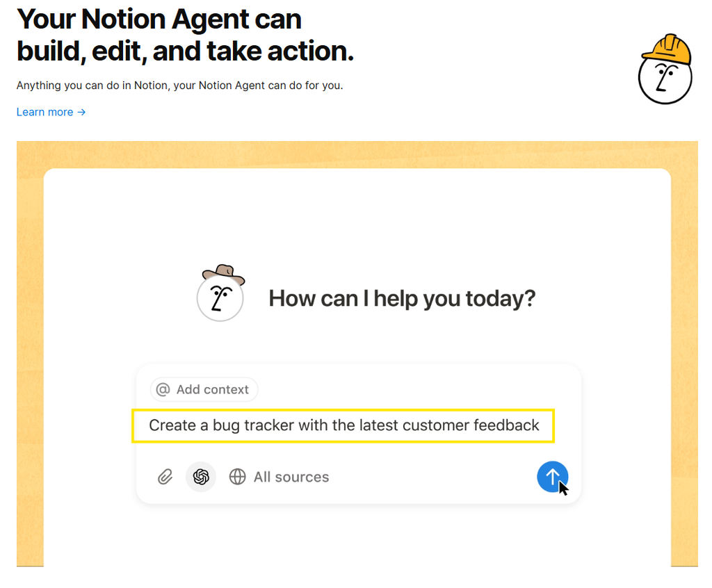This screenshot has height=588, width=712.
Task: Click the 'Anything you can do in Notion' subtitle
Action: click(180, 85)
